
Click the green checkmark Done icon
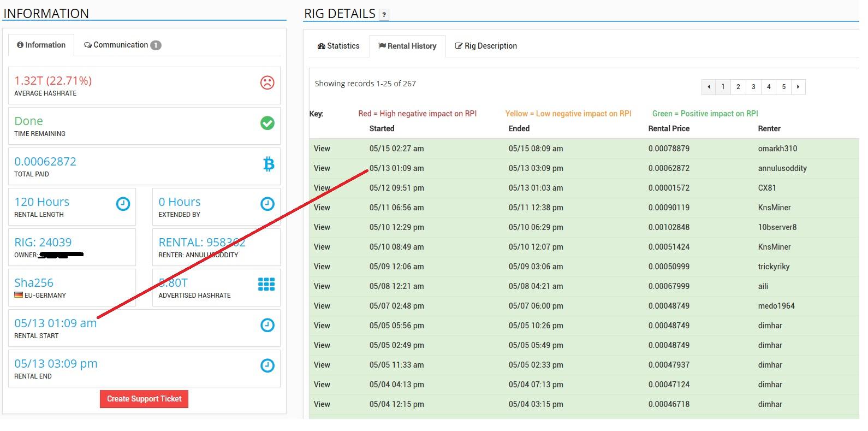tap(267, 123)
